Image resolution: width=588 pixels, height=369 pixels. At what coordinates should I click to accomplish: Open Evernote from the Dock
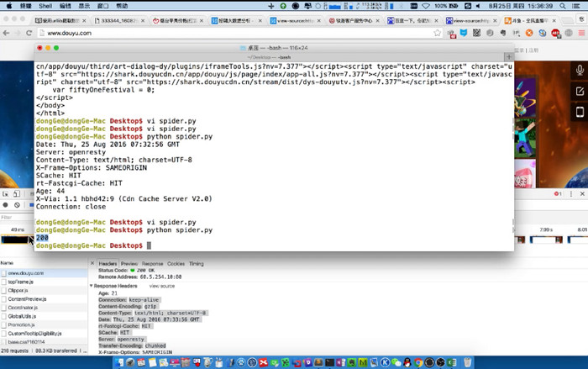pyautogui.click(x=352, y=362)
